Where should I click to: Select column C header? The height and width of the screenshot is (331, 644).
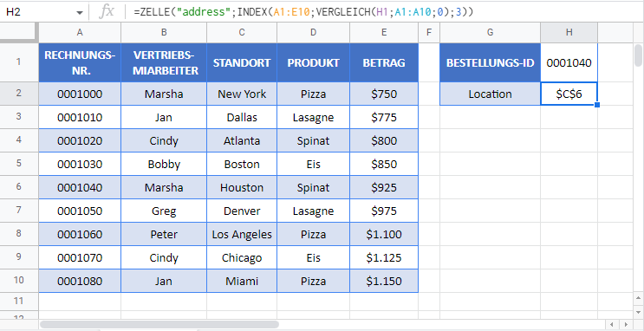[x=242, y=32]
